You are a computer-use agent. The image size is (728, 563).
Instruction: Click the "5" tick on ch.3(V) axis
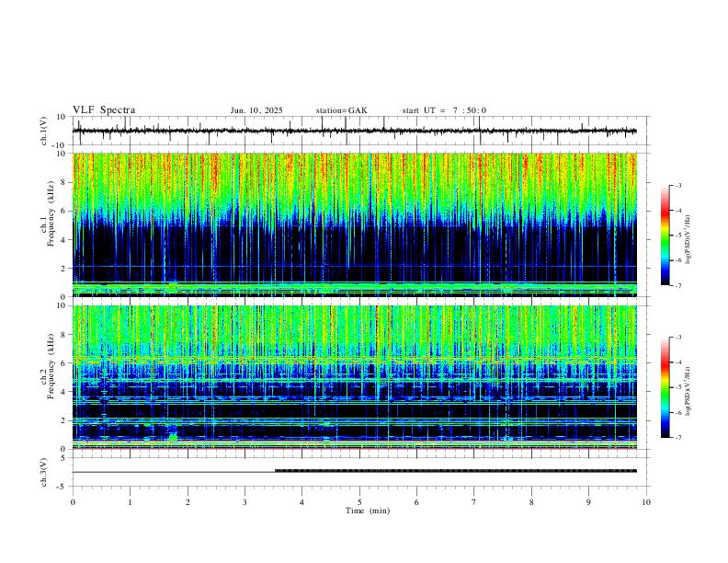(x=63, y=458)
